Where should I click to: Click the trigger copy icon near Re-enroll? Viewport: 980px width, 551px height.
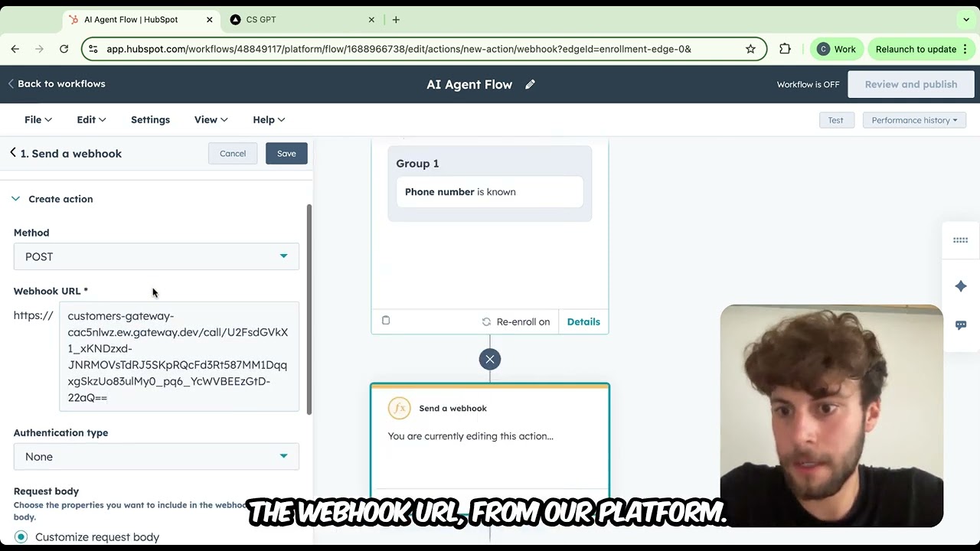click(386, 321)
